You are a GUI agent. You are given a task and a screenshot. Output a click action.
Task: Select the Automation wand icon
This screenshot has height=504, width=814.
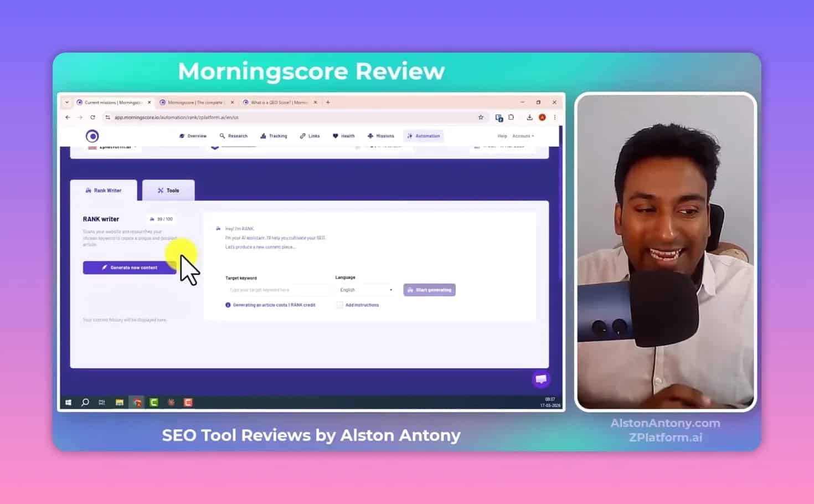click(x=411, y=136)
